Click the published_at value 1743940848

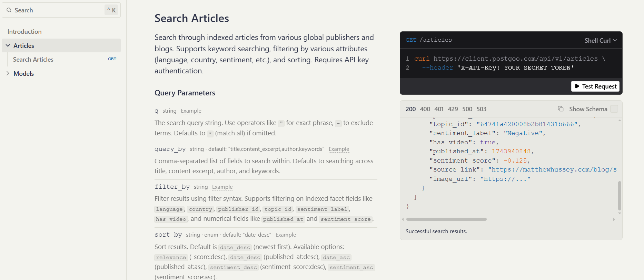coord(511,152)
